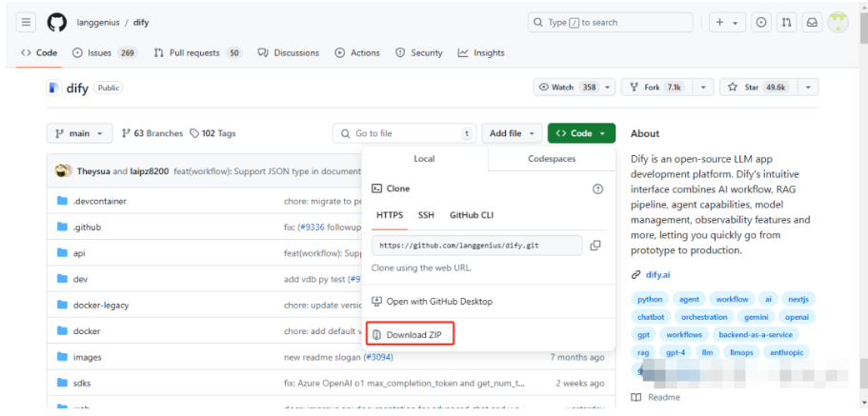Open the sdks folder
Screen dimensions: 868x416
[x=81, y=384]
